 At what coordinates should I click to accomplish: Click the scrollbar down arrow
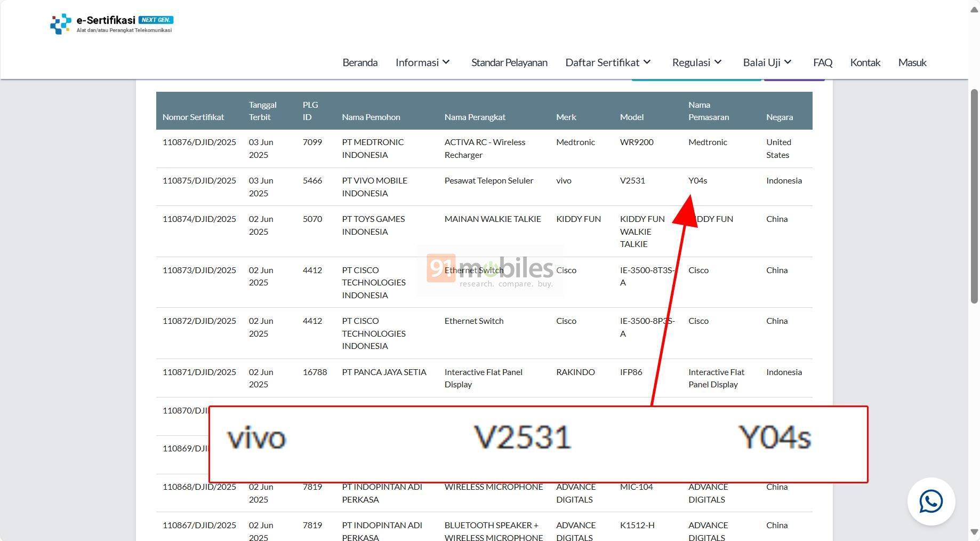(x=974, y=532)
